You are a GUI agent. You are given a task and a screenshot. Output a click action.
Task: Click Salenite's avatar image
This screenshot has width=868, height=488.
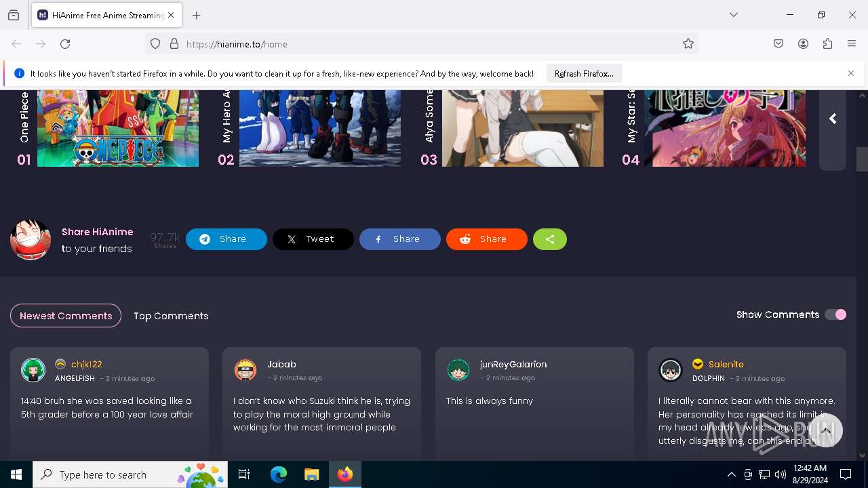pos(671,370)
